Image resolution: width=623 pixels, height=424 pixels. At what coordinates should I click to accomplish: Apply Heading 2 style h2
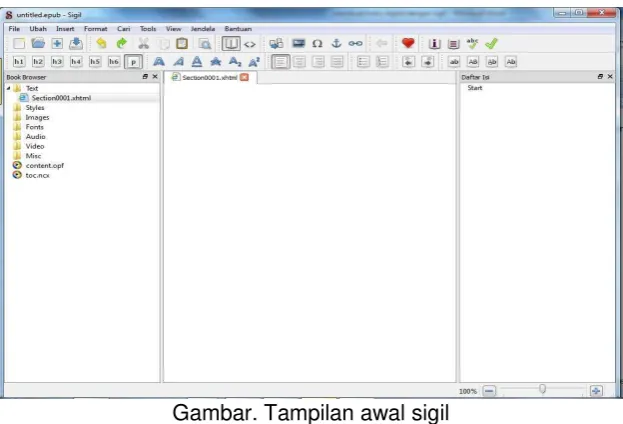[x=38, y=62]
